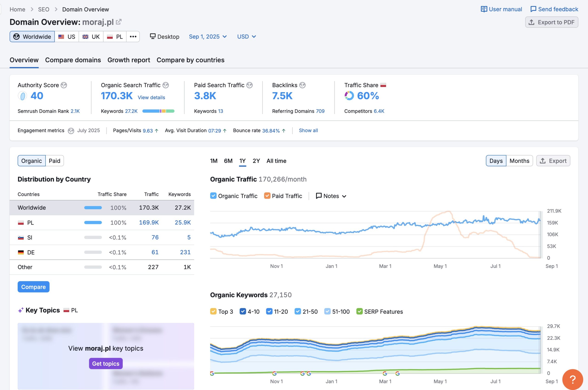The height and width of the screenshot is (390, 588).
Task: Select the US flag database
Action: coord(61,37)
